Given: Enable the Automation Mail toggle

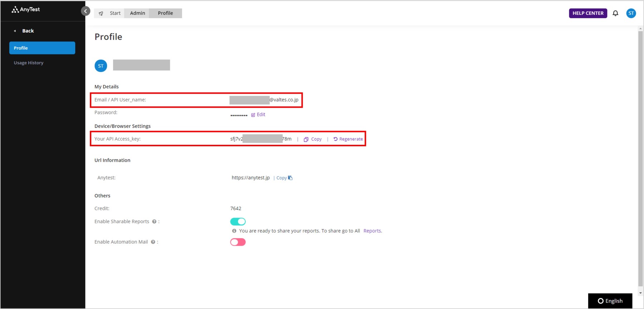Looking at the screenshot, I should point(238,242).
